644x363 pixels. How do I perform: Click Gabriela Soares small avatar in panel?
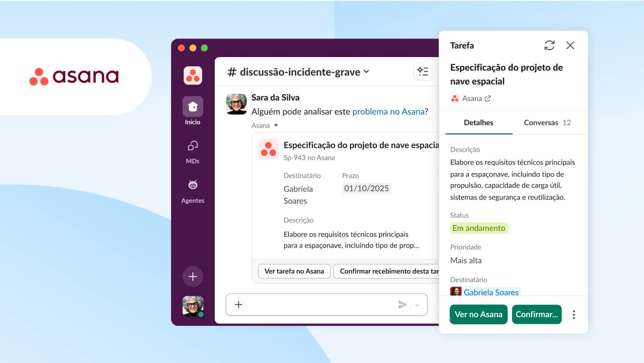456,292
